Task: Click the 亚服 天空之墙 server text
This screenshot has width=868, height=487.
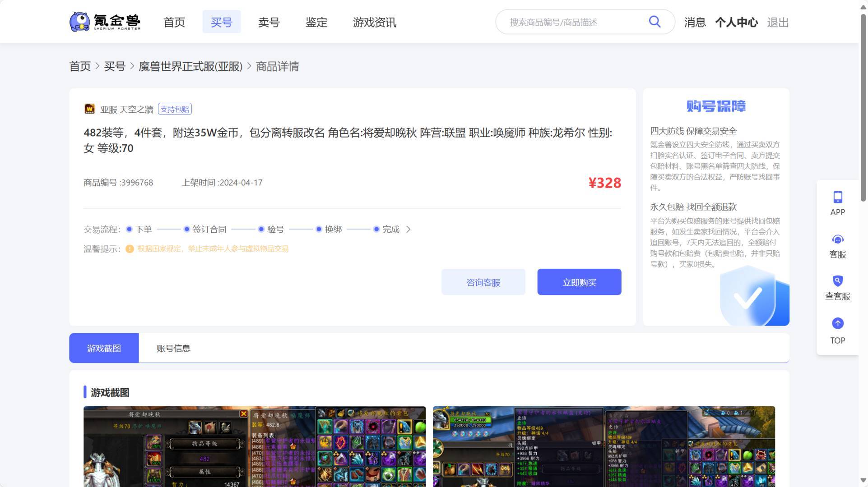Action: tap(127, 109)
